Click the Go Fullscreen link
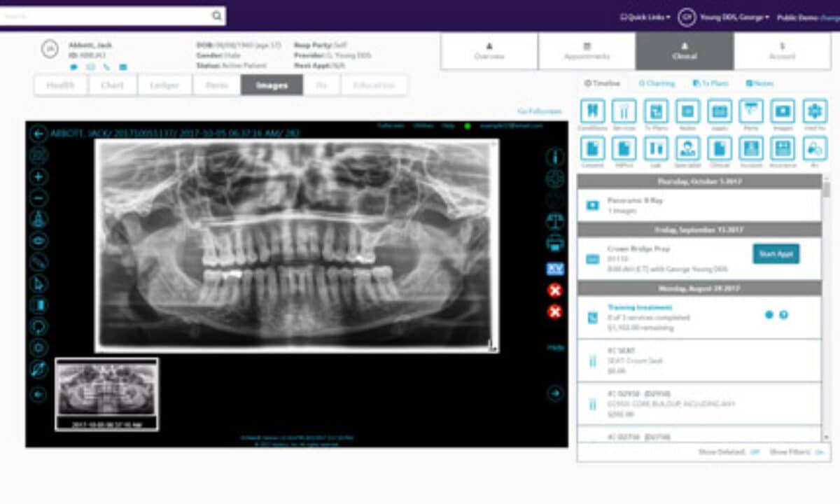The image size is (840, 504). [539, 111]
